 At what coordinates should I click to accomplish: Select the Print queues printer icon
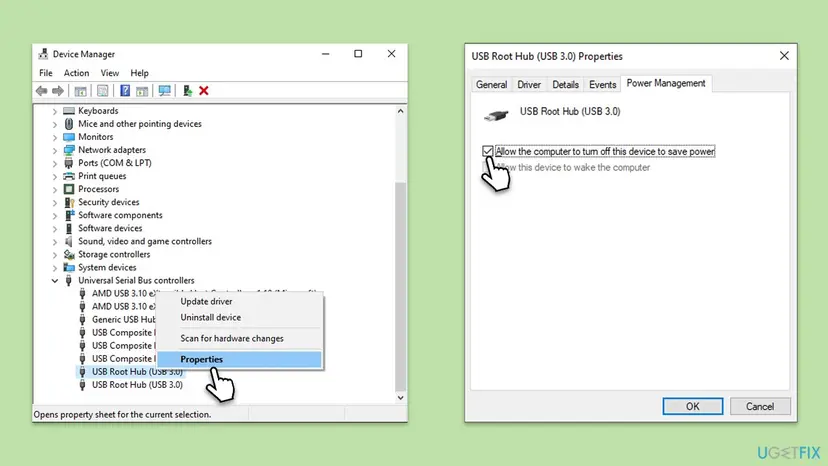coord(69,176)
